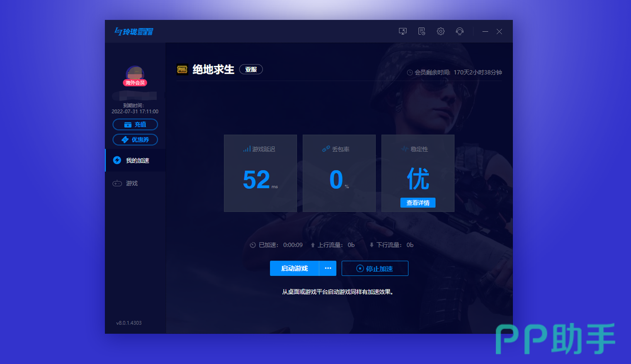Stop acceleration with 停止加速 button
Viewport: 631px width, 364px height.
click(x=375, y=268)
